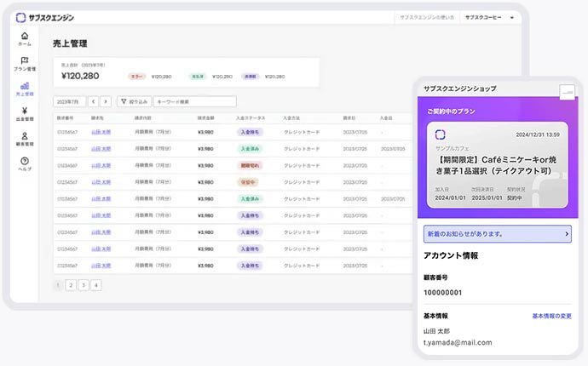Click the 入金日 column header
The height and width of the screenshot is (366, 588).
coord(386,118)
